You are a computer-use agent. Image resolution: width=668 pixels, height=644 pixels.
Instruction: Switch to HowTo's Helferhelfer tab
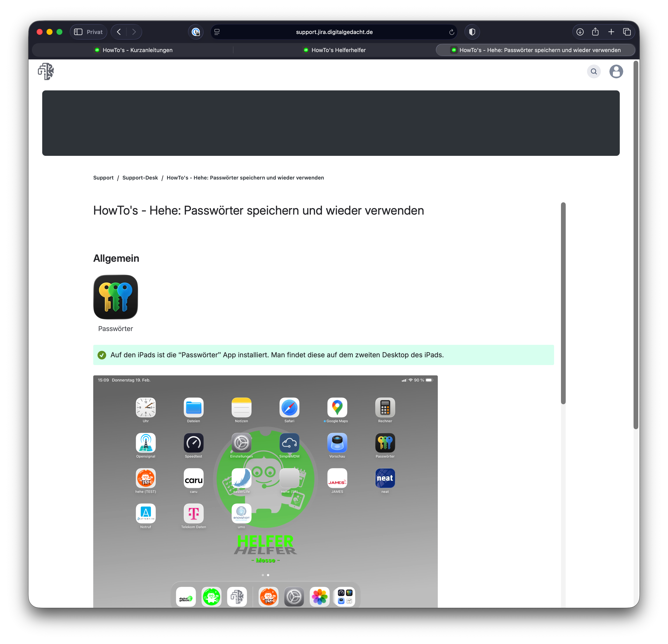(x=334, y=50)
